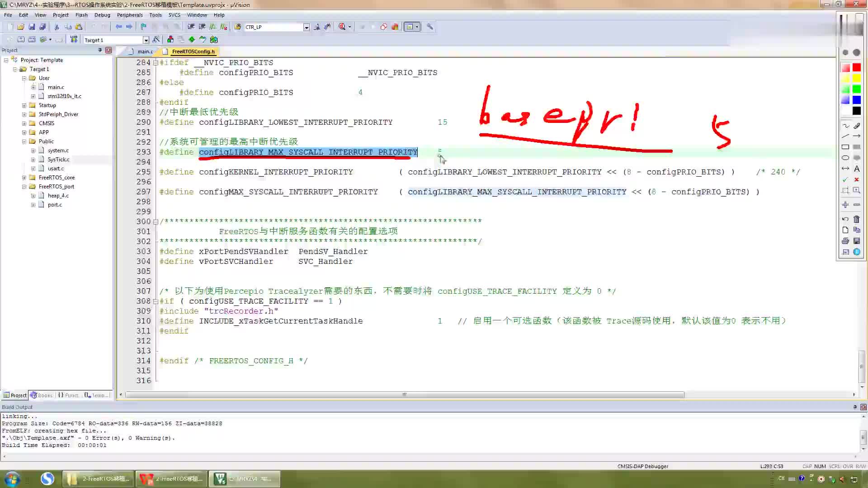
Task: Click the undo annotation icon
Action: click(x=845, y=219)
